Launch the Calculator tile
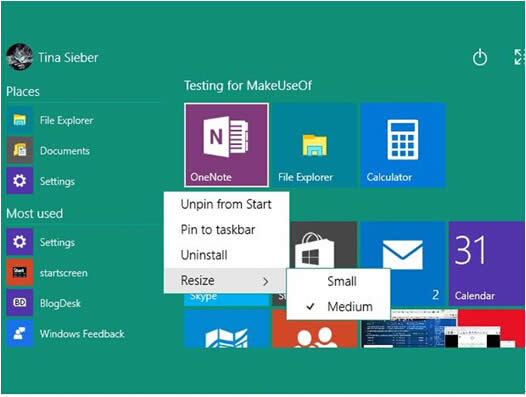526x397 pixels. (x=403, y=145)
